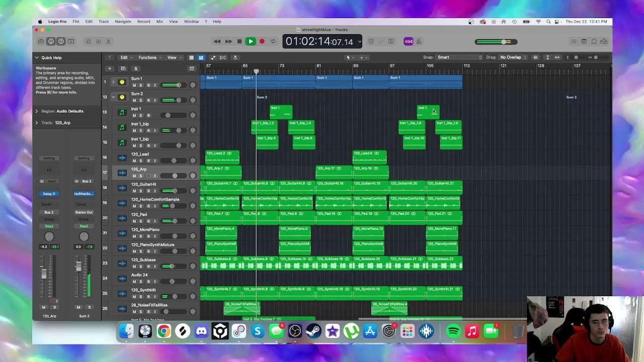Open the Loop Browser button at top right

tap(594, 41)
